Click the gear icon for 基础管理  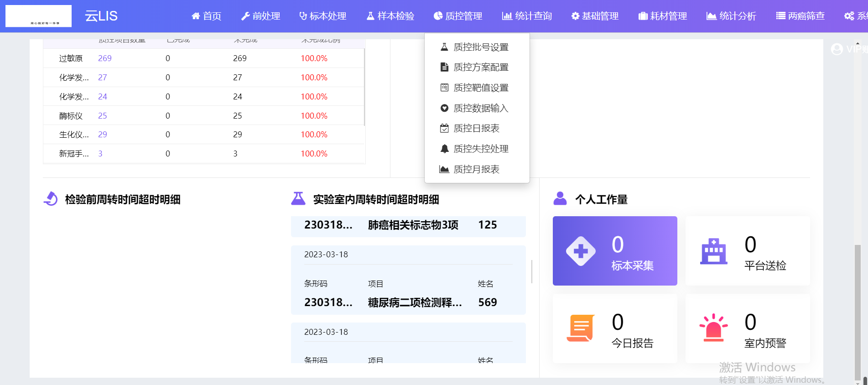(x=575, y=16)
